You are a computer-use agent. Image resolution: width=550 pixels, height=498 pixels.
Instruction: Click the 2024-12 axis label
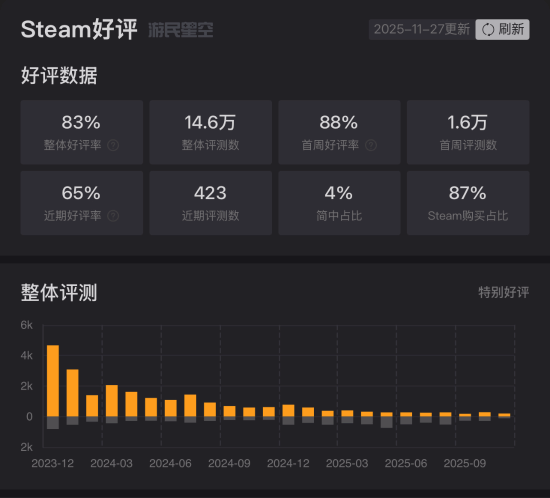(x=288, y=463)
